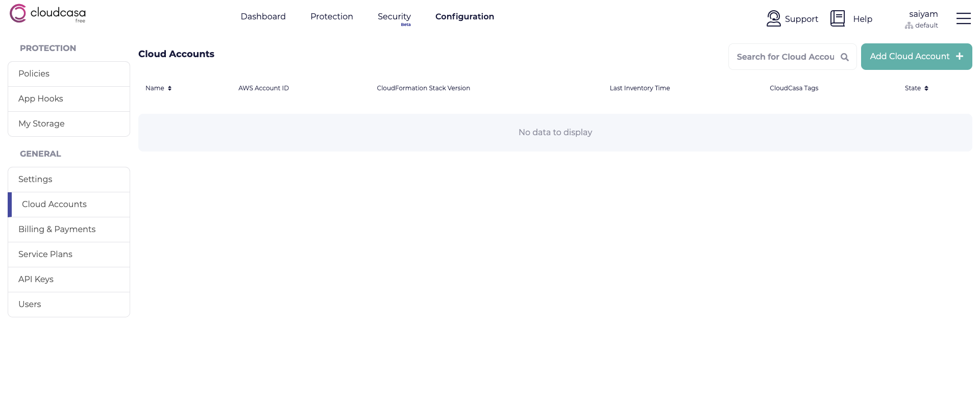This screenshot has height=402, width=980.
Task: Open Users in the sidebar
Action: click(69, 305)
